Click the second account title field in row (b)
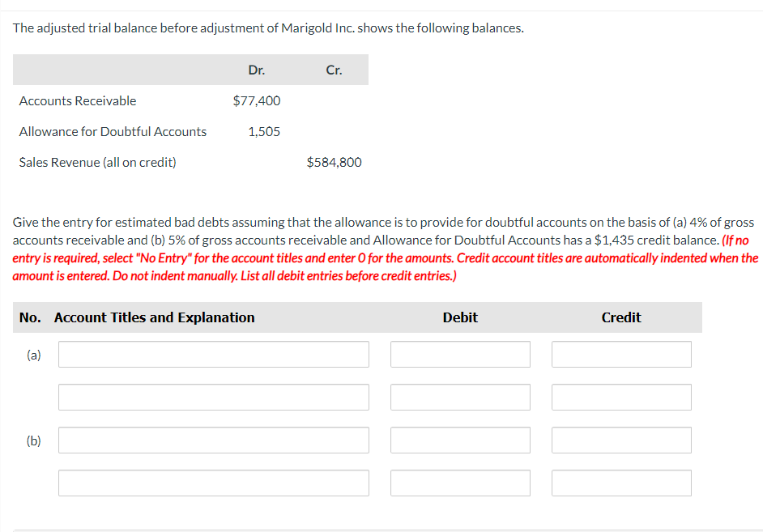 (x=213, y=483)
